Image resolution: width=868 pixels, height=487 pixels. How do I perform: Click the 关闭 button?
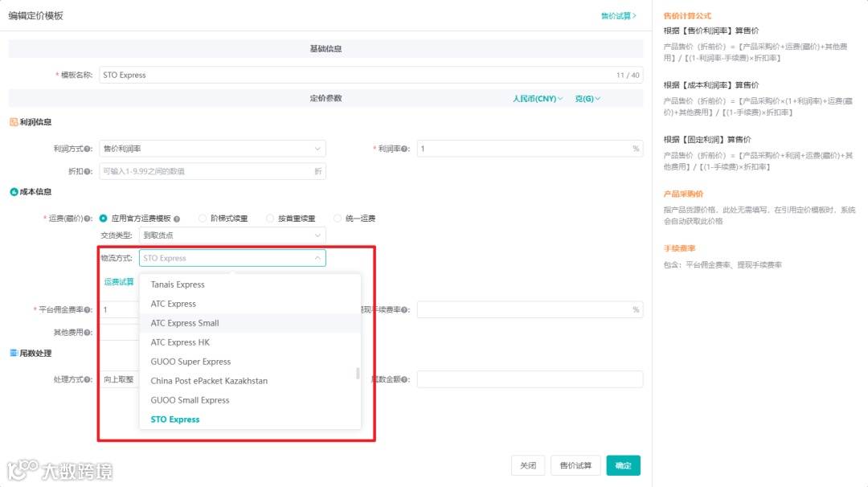(528, 465)
